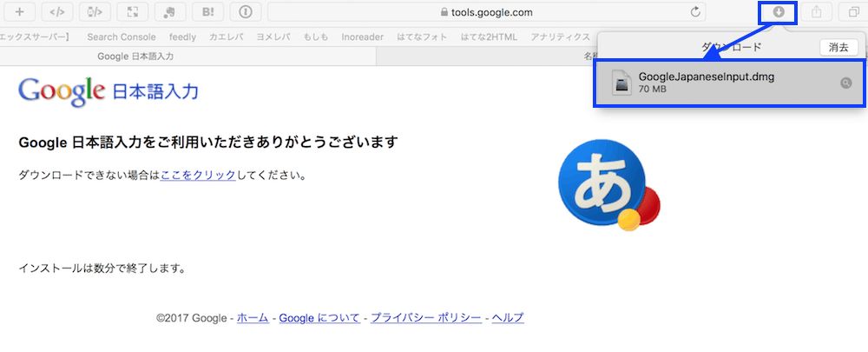Click the Evernote elephant extension icon
Image resolution: width=868 pixels, height=352 pixels.
pyautogui.click(x=170, y=11)
